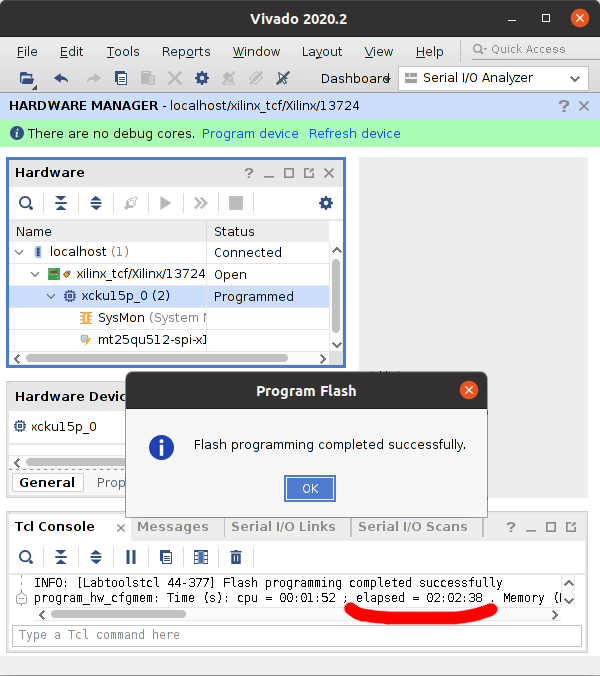Click the Hardware panel vertical scrollbar

pyautogui.click(x=336, y=296)
